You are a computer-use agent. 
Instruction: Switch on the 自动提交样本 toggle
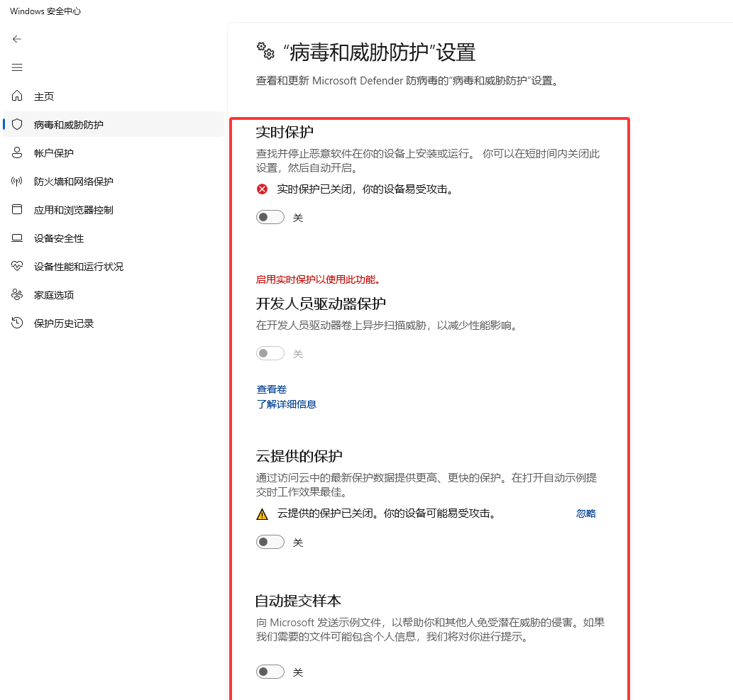coord(270,672)
